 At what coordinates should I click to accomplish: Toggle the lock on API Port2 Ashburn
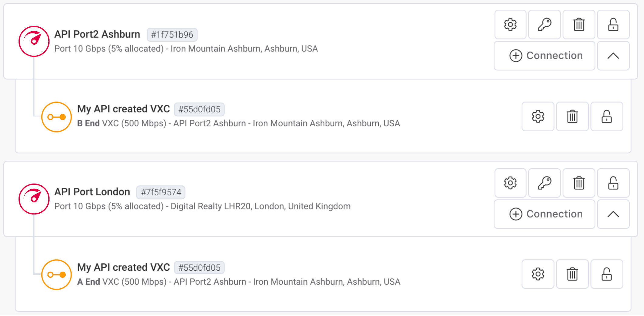click(x=613, y=25)
